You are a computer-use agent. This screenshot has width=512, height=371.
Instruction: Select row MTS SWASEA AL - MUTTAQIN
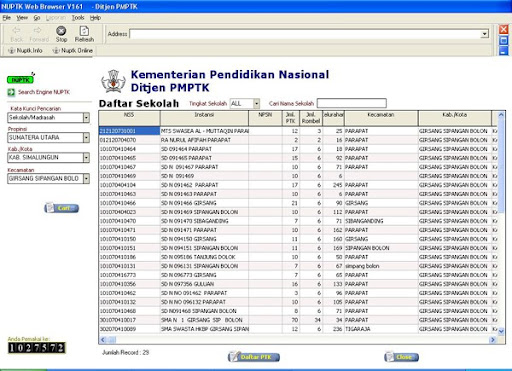coord(298,131)
